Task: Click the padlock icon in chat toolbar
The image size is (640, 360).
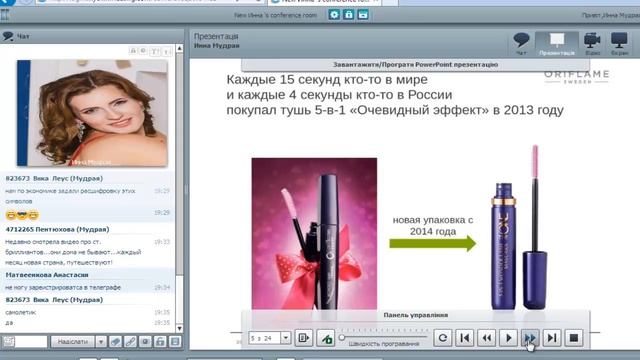Action: click(x=160, y=342)
